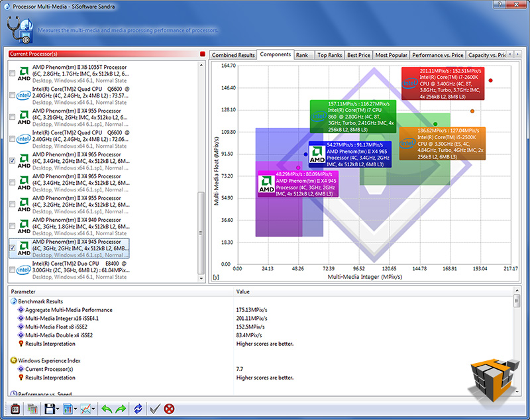The image size is (530, 420).
Task: Click the blue Phenom II X4 965 chart label
Action: (350, 154)
